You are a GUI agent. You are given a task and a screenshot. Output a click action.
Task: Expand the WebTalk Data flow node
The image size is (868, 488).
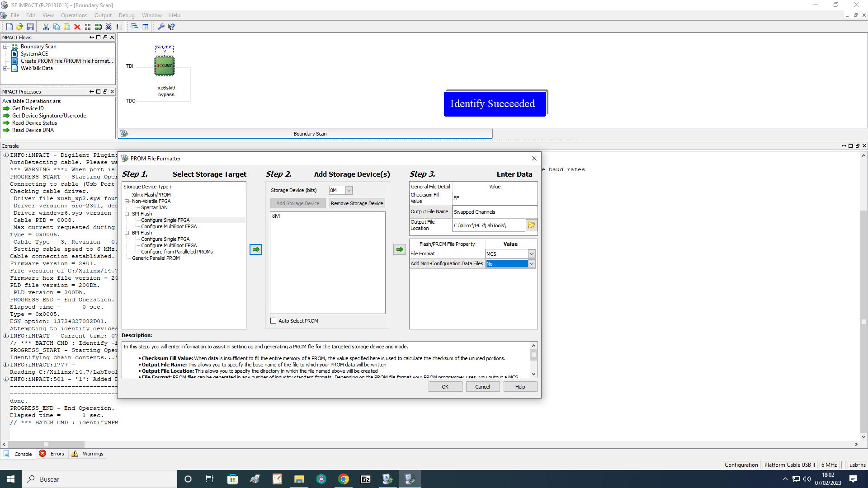coord(5,68)
